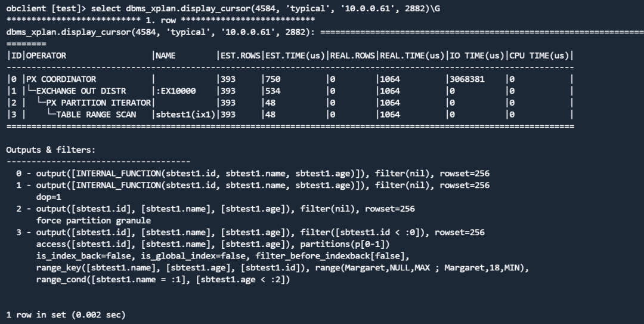This screenshot has height=324, width=644.
Task: Click the IO TIME(us) column header
Action: (477, 55)
